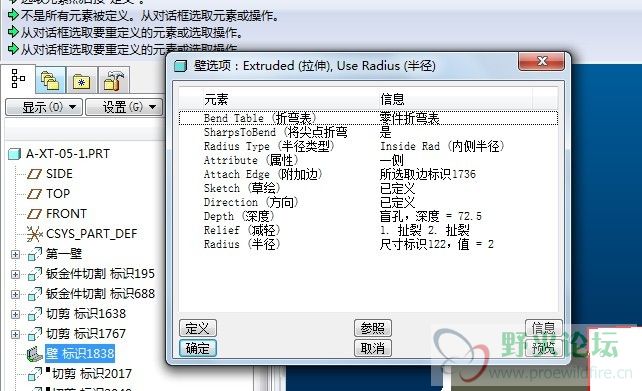Click icon of 切剪 标识1767
The width and height of the screenshot is (642, 391).
35,334
